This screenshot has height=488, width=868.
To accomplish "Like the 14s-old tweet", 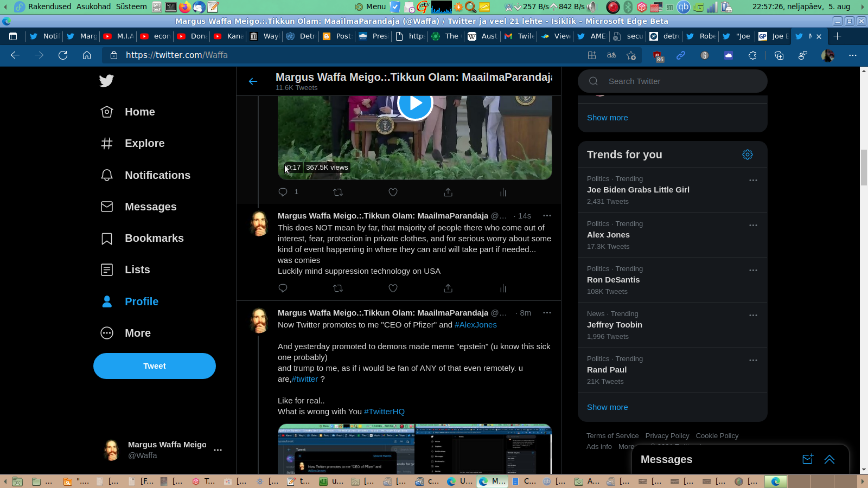I will 393,288.
